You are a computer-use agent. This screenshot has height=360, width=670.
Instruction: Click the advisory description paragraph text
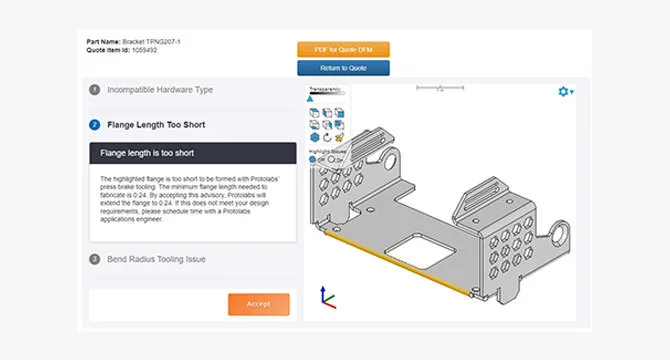tap(190, 199)
